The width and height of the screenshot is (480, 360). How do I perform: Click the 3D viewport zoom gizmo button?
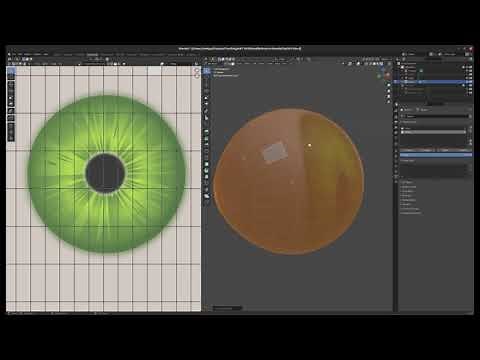pos(389,85)
